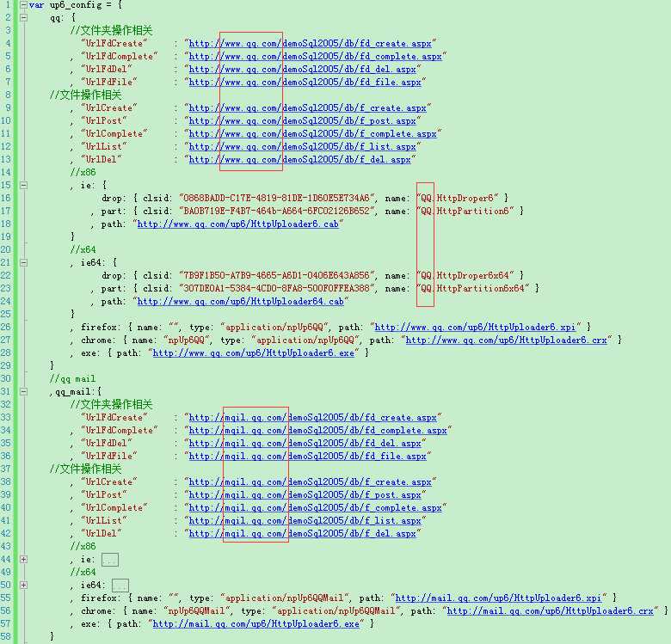Open the mail.qq.com HttpUploader6.exe link

(255, 623)
